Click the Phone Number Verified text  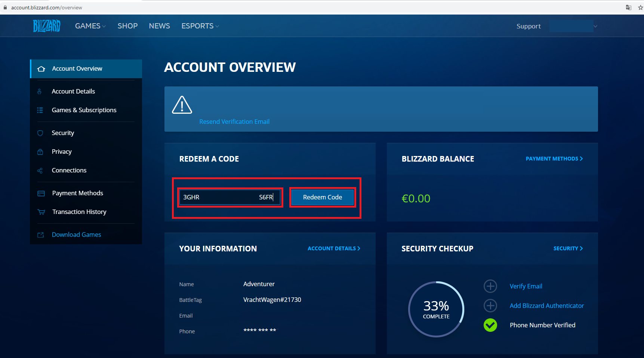pos(543,325)
